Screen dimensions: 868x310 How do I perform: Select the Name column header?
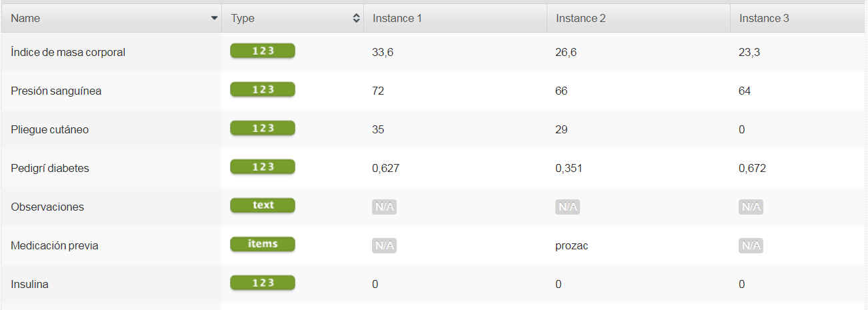tap(111, 18)
